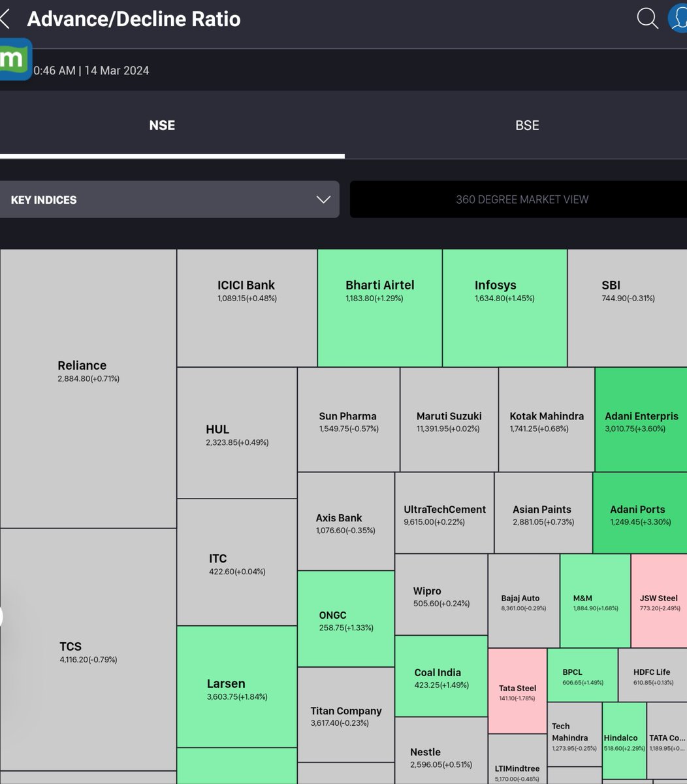The width and height of the screenshot is (687, 784).
Task: Select the TCS heatmap tile
Action: point(88,649)
